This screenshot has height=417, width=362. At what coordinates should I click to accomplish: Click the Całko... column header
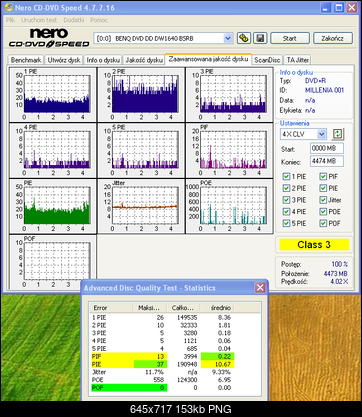coord(183,308)
